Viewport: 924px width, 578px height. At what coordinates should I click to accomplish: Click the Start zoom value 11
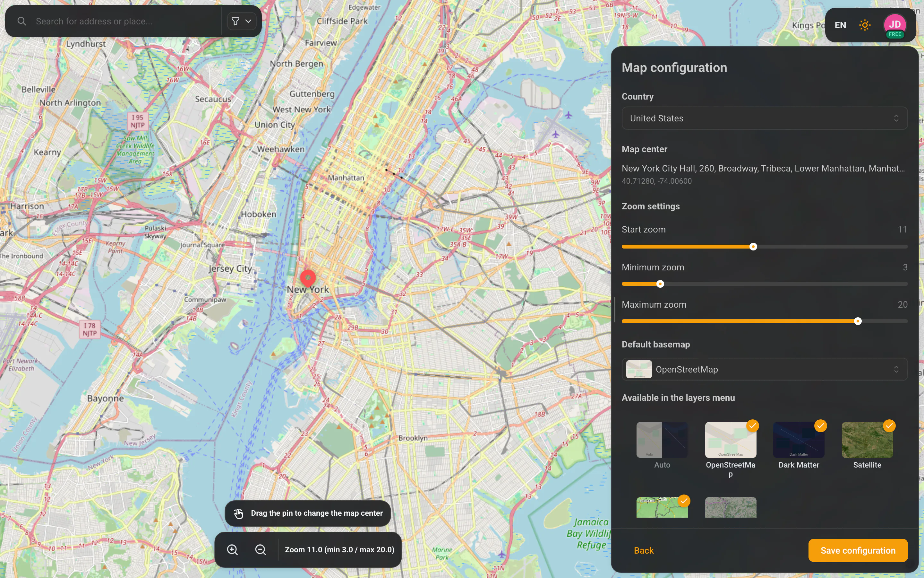pos(902,229)
